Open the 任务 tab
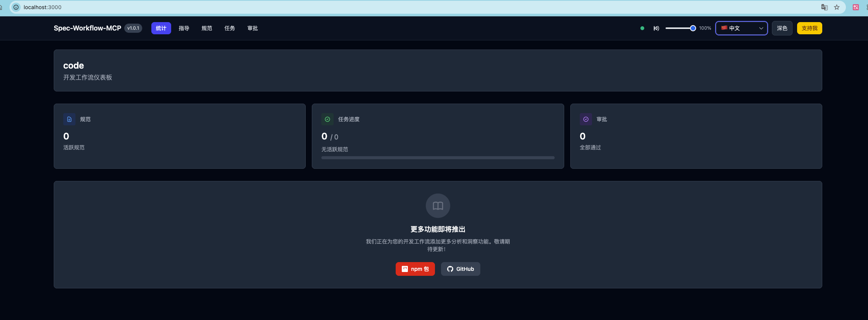The height and width of the screenshot is (320, 868). pos(230,28)
